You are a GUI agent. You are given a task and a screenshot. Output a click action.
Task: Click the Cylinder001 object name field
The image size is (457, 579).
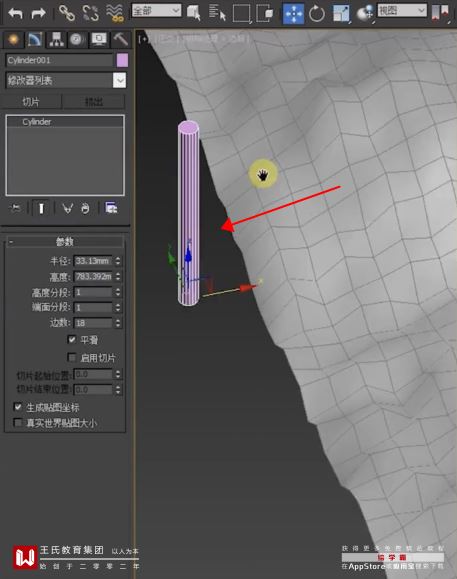pyautogui.click(x=59, y=60)
